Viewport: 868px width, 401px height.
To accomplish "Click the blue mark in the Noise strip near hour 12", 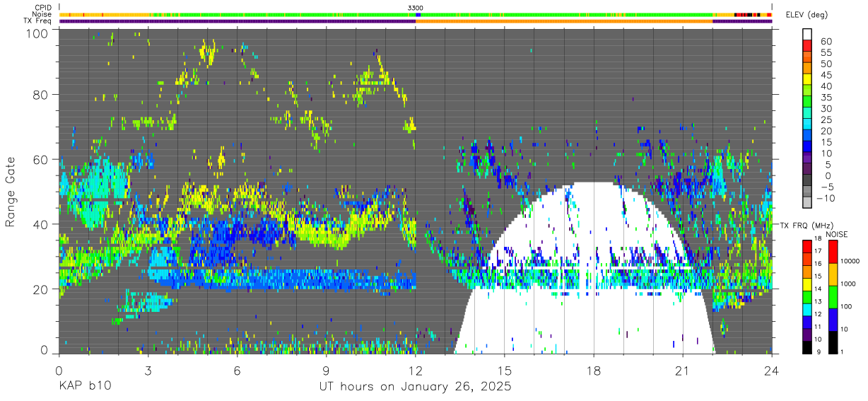I will point(418,14).
